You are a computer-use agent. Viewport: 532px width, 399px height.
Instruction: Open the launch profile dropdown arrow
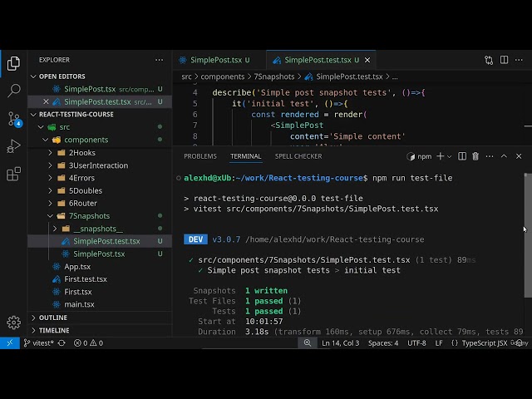449,156
